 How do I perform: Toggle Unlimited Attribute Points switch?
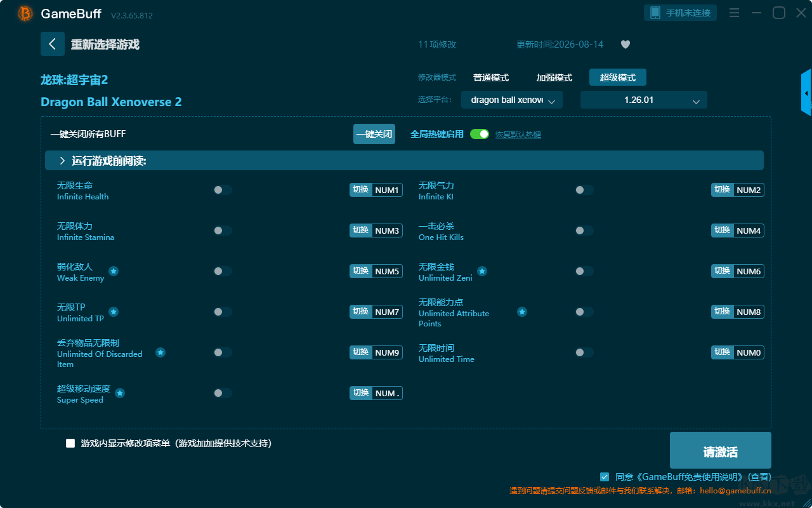584,312
